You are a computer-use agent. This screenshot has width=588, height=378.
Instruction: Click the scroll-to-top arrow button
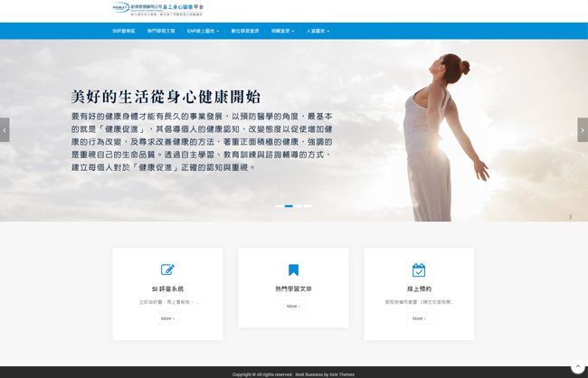tap(577, 366)
